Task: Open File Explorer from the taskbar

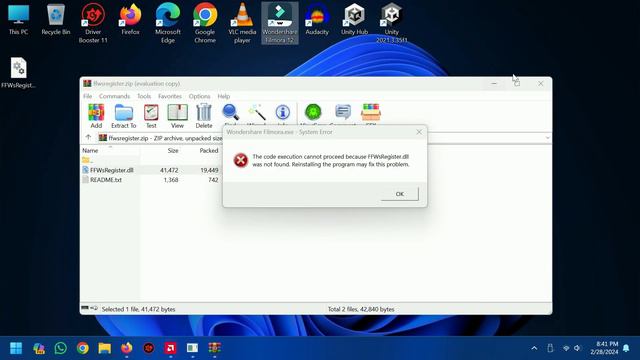Action: (x=104, y=348)
